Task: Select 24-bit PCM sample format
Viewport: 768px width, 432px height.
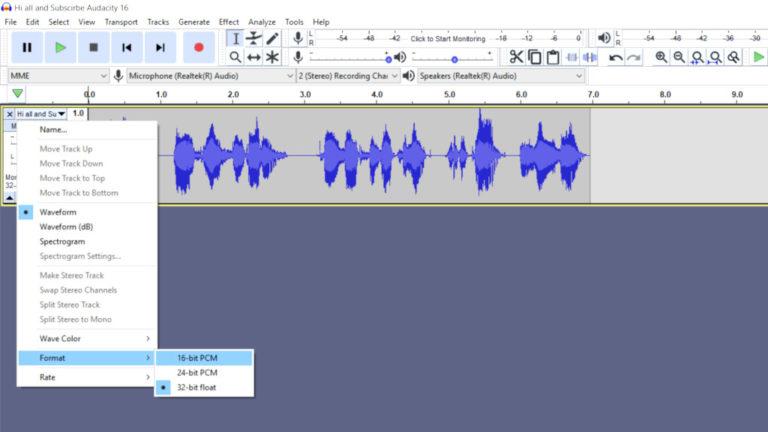Action: pyautogui.click(x=197, y=372)
